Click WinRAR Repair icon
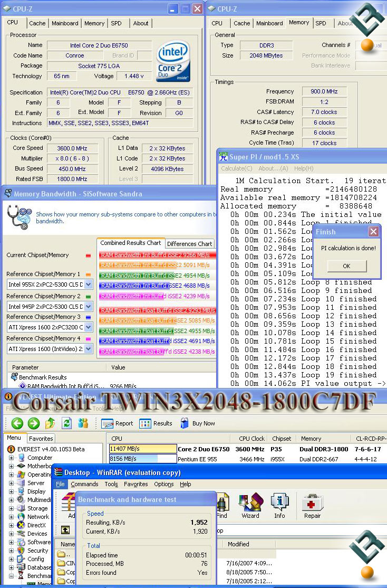The image size is (387, 588). click(x=312, y=506)
